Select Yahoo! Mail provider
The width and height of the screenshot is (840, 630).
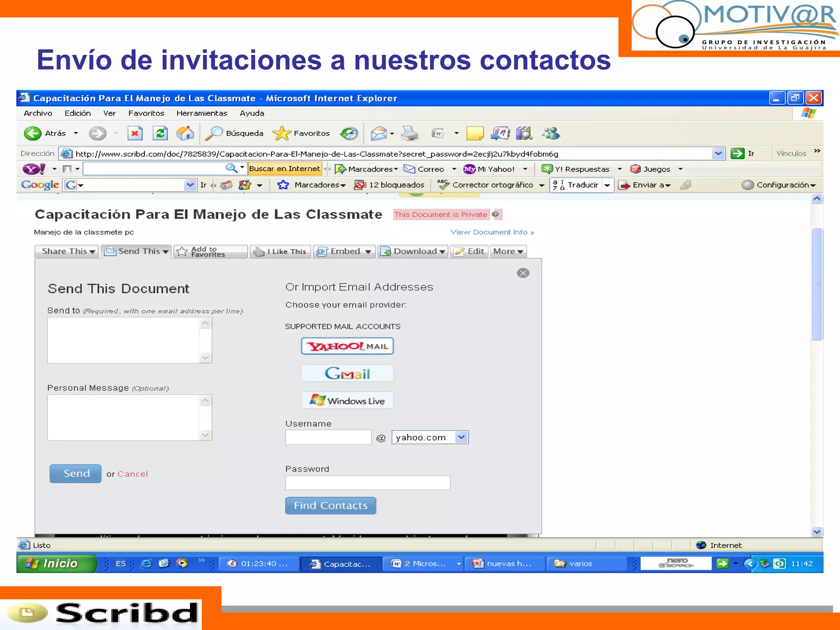[x=347, y=346]
